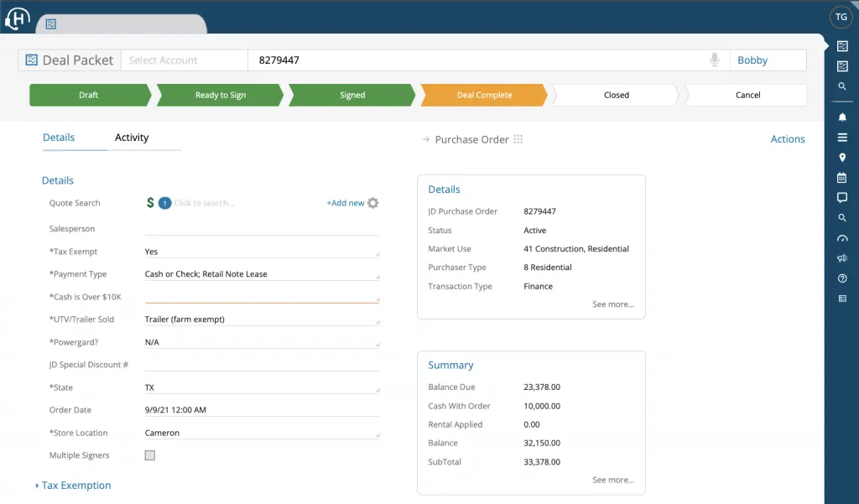Click the Order Date field
The image size is (859, 504).
[x=262, y=410]
